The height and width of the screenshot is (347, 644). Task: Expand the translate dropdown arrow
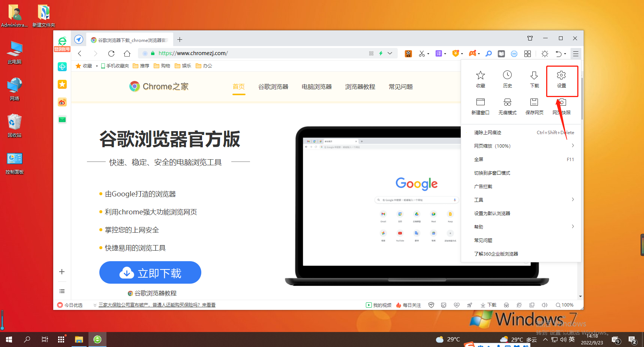click(445, 54)
